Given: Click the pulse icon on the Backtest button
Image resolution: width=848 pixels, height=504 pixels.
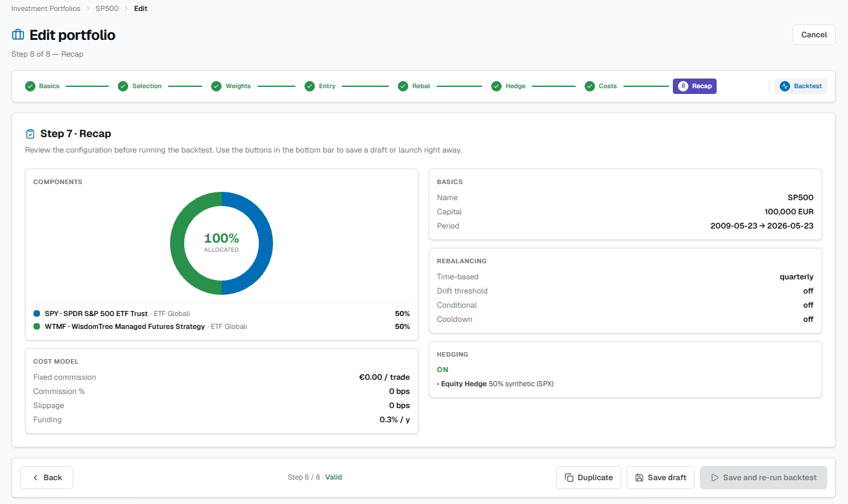Looking at the screenshot, I should pos(785,86).
